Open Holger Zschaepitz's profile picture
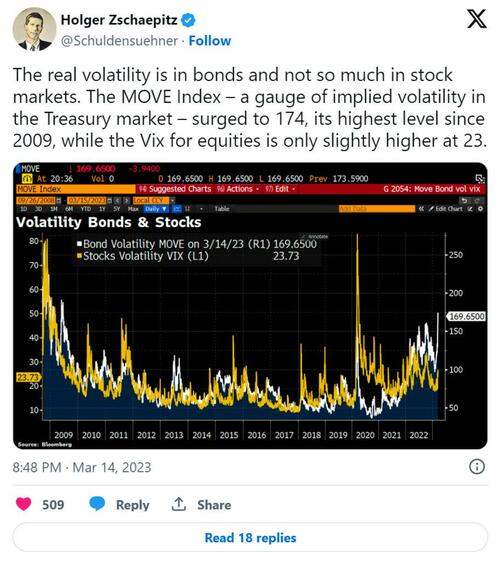Screen dimensions: 500x561 (x=34, y=29)
